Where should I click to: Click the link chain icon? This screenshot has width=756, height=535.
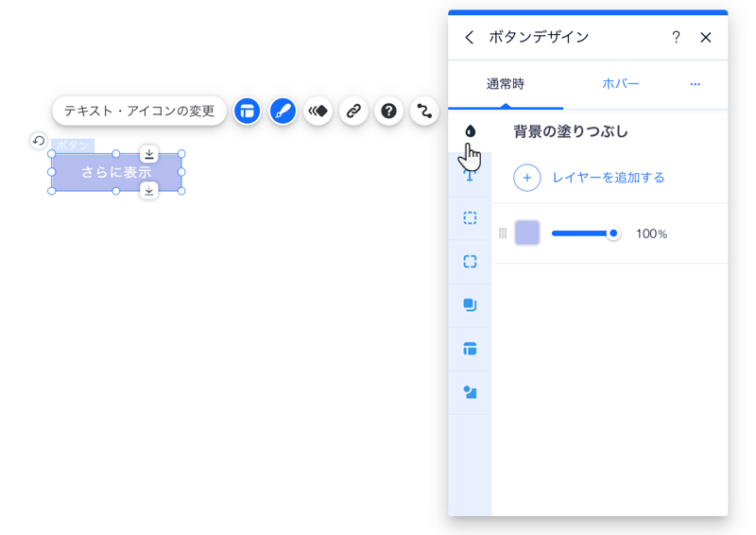click(353, 111)
